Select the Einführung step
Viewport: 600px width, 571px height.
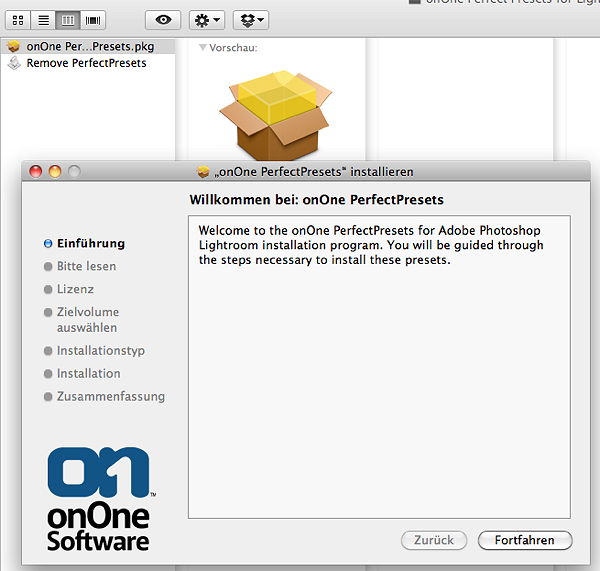pos(91,243)
